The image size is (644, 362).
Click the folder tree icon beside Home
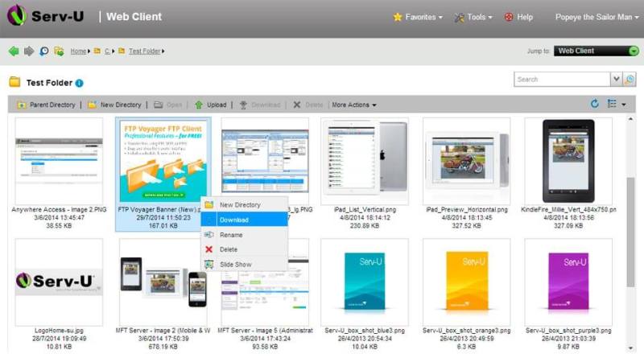(59, 51)
